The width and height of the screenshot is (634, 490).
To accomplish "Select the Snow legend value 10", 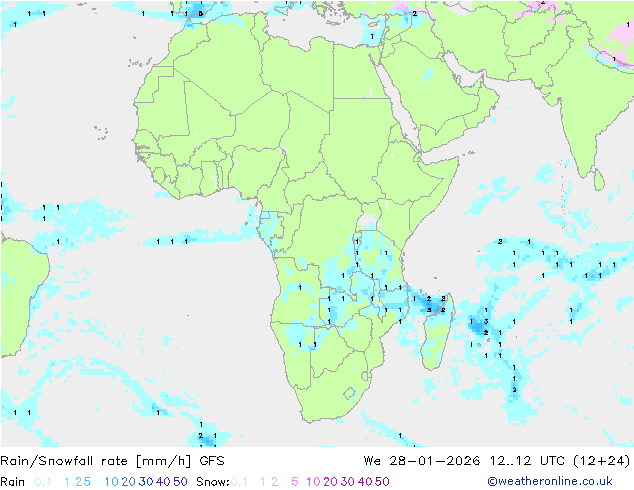I will pos(313,482).
